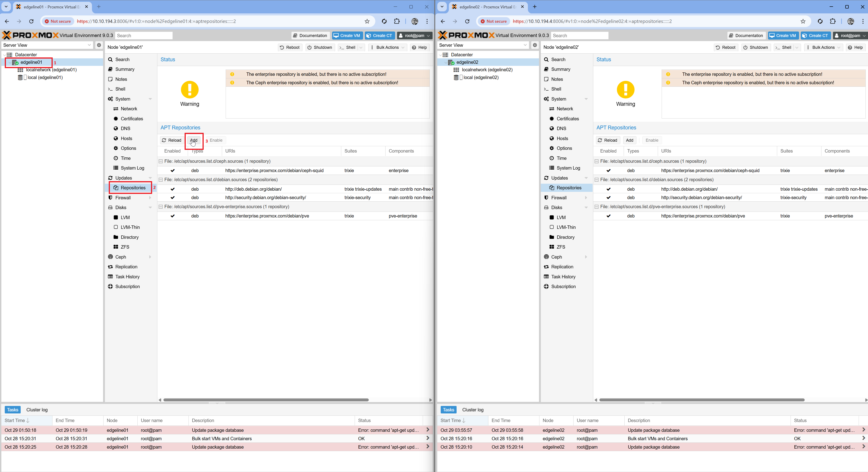The height and width of the screenshot is (472, 868).
Task: Open Shell dropdown arrow on edgeline01
Action: 361,47
